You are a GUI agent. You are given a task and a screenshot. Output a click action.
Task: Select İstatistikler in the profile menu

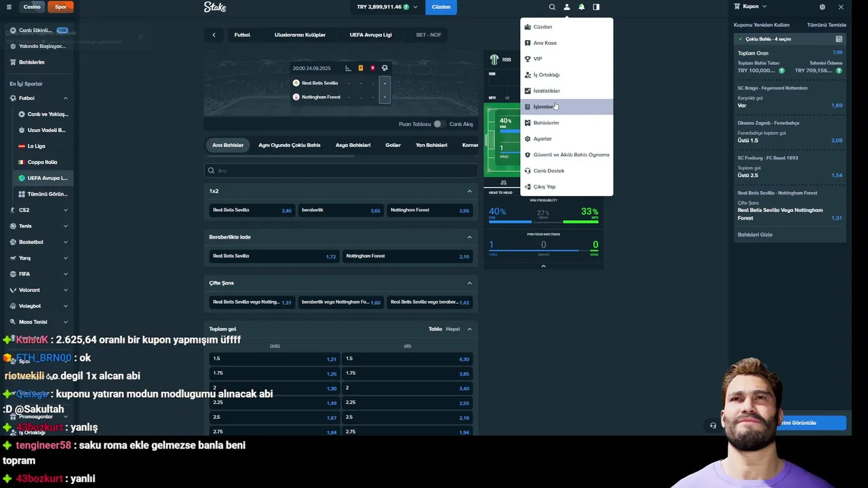(x=566, y=91)
